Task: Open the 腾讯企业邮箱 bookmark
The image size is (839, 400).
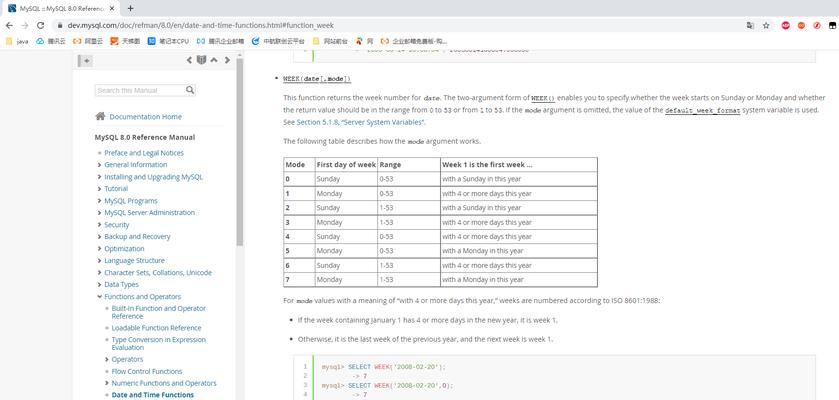Action: 220,41
